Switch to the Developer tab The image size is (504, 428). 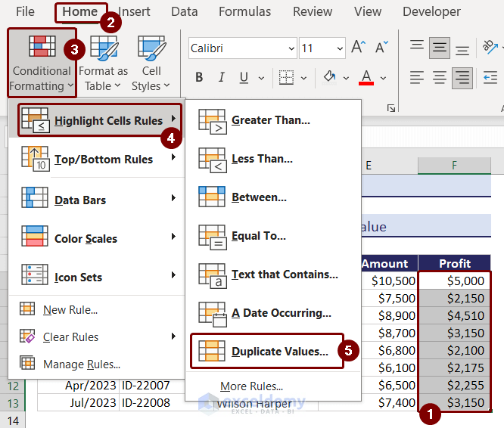pyautogui.click(x=431, y=11)
